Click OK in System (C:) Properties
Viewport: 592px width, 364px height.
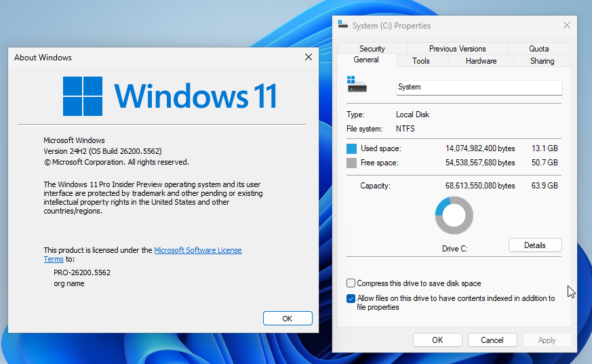(x=437, y=340)
